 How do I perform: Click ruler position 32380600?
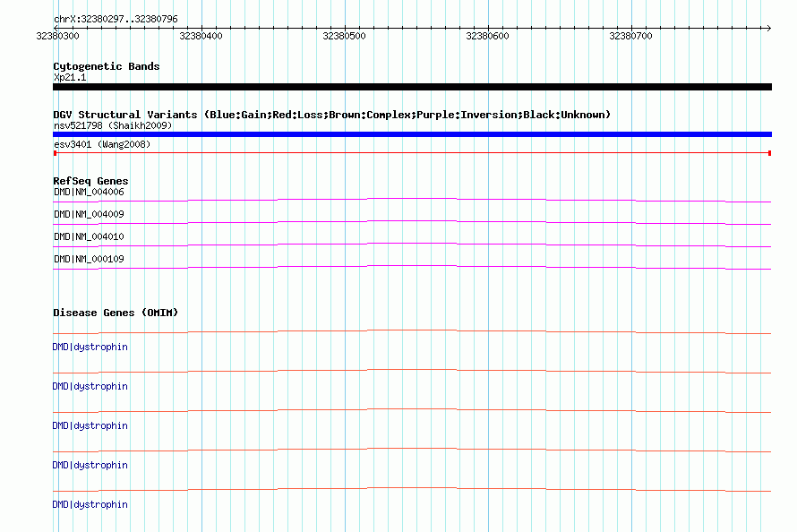pyautogui.click(x=487, y=36)
